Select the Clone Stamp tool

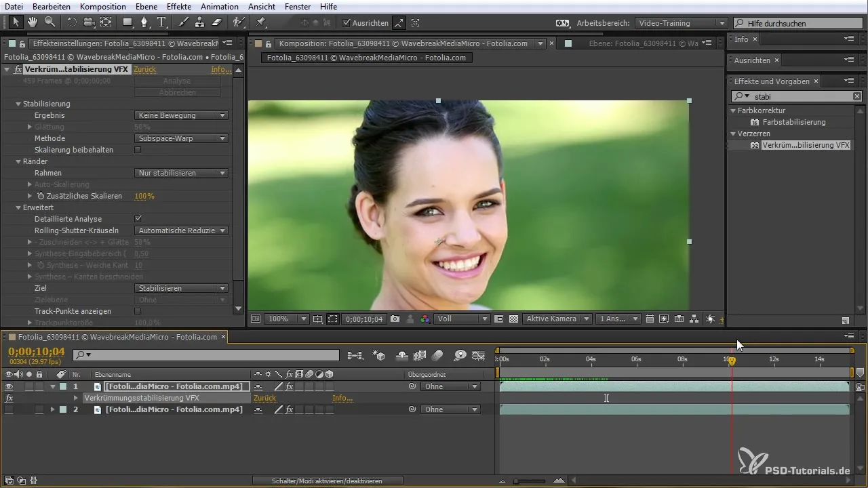(199, 22)
